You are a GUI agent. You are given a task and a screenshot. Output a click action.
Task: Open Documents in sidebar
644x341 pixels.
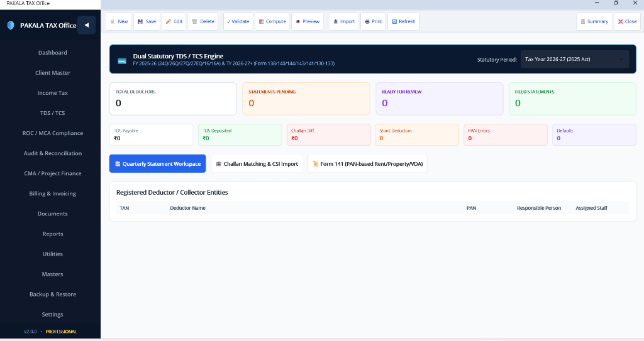pos(53,214)
